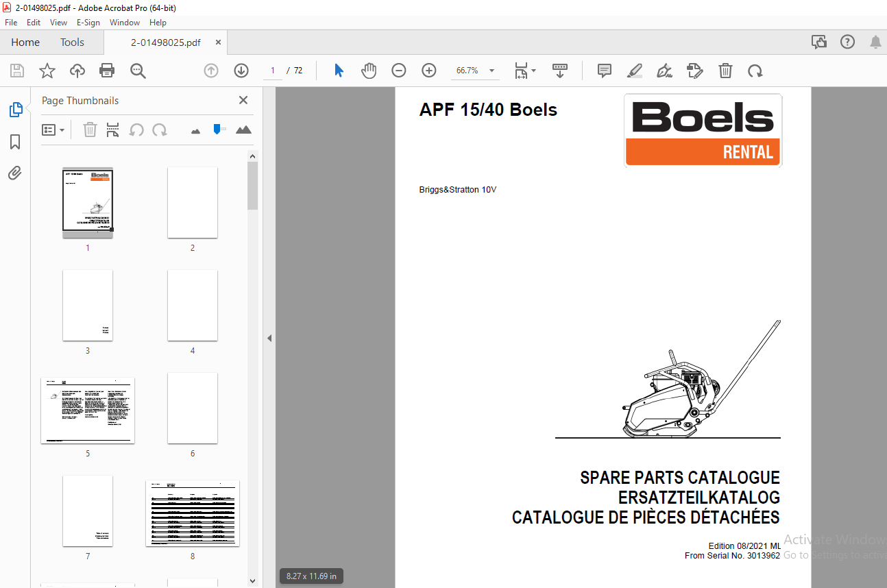Viewport: 887px width, 588px height.
Task: Zoom out with the minus circle icon
Action: [399, 71]
